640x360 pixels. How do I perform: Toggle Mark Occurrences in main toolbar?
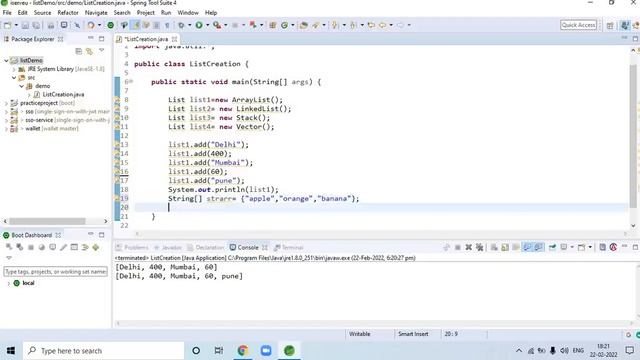point(136,25)
